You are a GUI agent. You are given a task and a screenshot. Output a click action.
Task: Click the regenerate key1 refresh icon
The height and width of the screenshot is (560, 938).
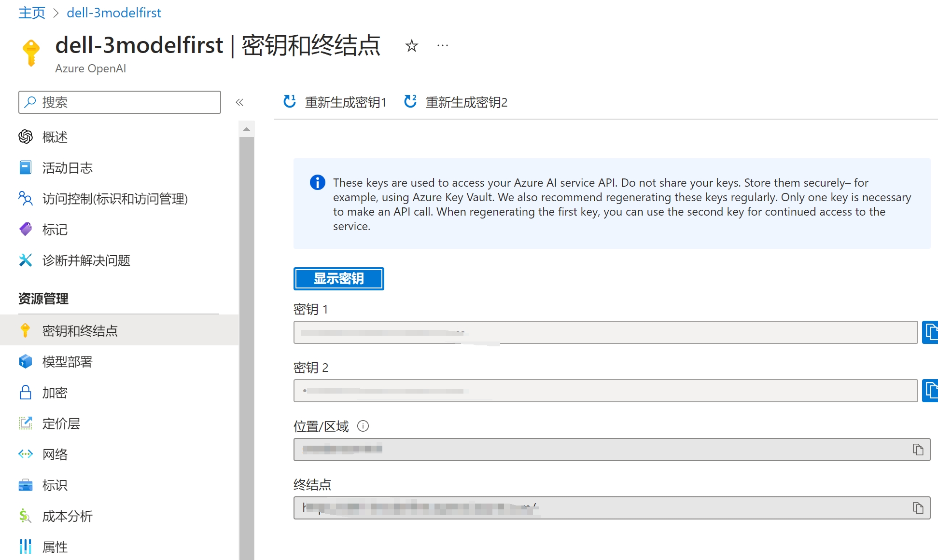pos(290,101)
